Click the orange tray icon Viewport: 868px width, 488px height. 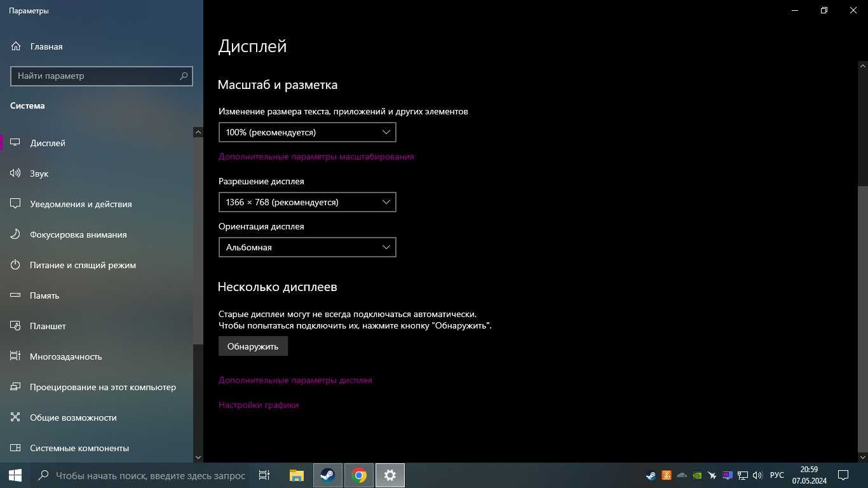point(667,475)
